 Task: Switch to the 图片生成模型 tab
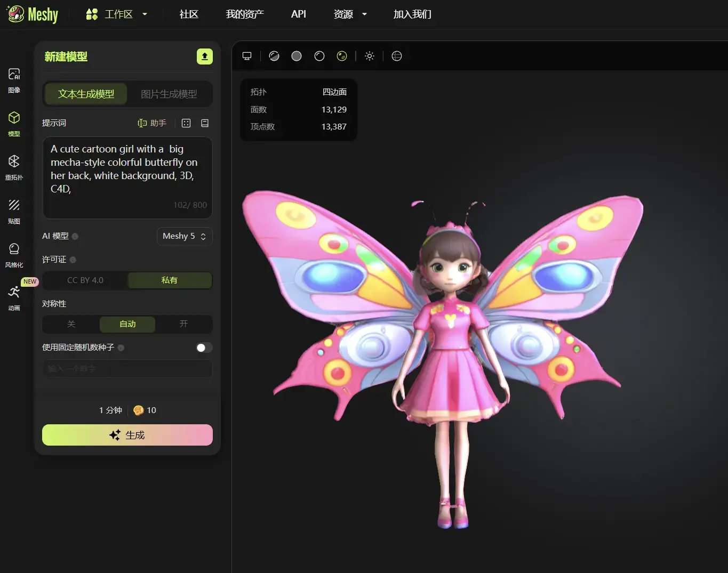click(169, 94)
